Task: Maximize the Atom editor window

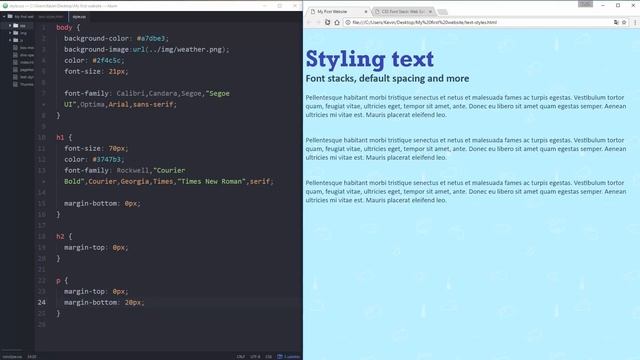Action: 280,6
